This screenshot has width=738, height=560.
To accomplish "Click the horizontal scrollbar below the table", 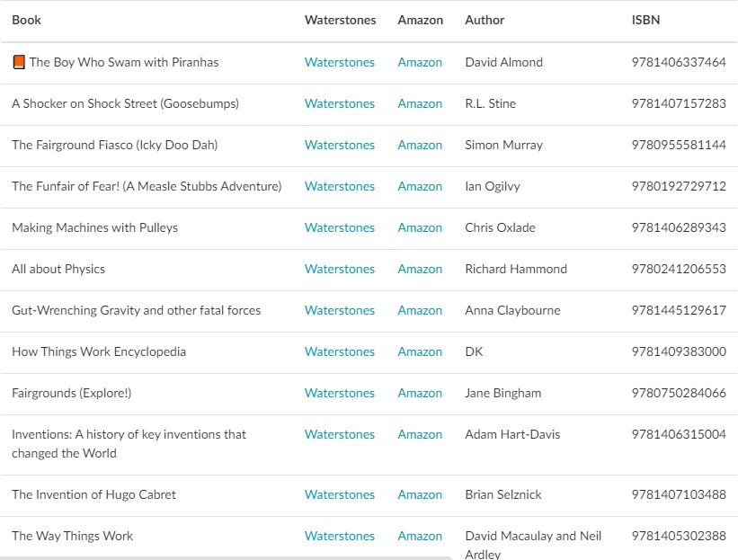I will [226, 558].
